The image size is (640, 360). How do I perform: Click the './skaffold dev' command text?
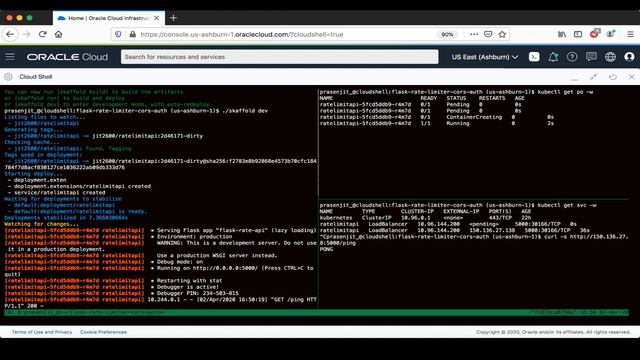coord(245,111)
